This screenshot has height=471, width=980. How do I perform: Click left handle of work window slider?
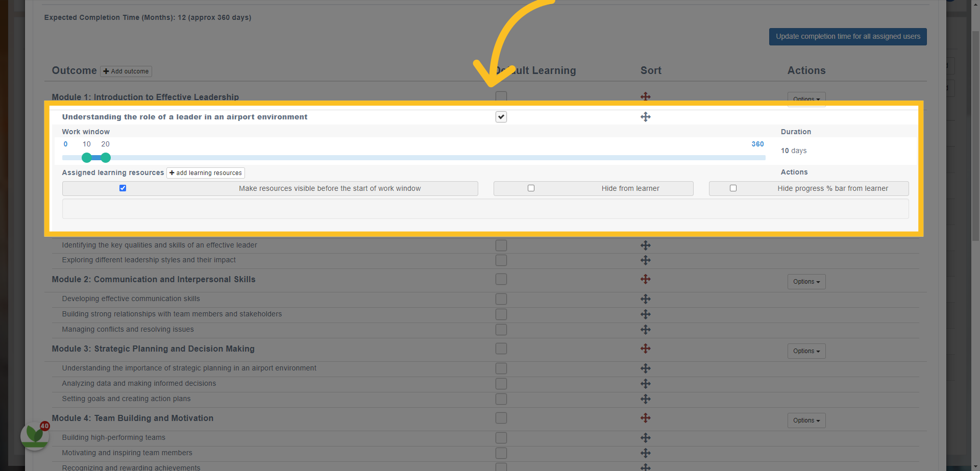(87, 158)
